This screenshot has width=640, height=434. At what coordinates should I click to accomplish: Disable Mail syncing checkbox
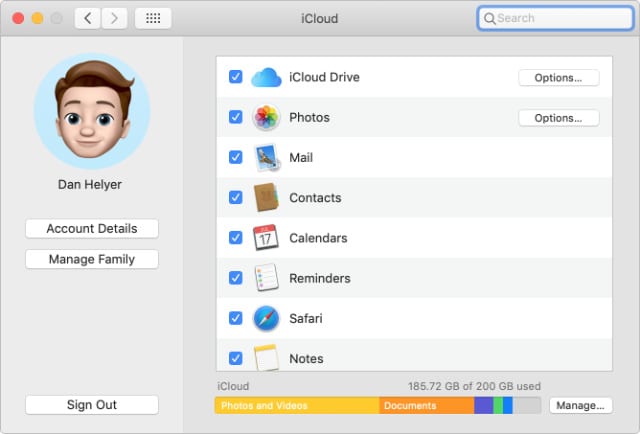coord(236,157)
